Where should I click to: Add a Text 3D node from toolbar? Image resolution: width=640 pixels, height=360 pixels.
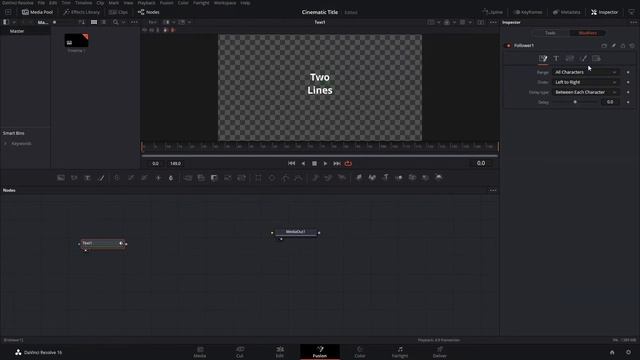click(x=386, y=178)
